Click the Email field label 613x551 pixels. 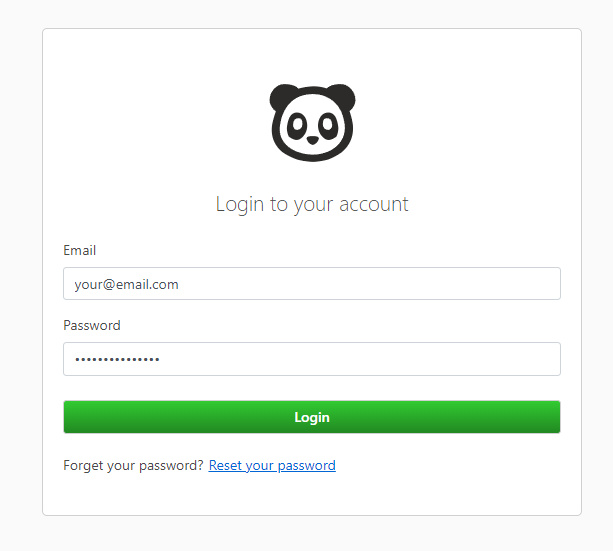[79, 250]
